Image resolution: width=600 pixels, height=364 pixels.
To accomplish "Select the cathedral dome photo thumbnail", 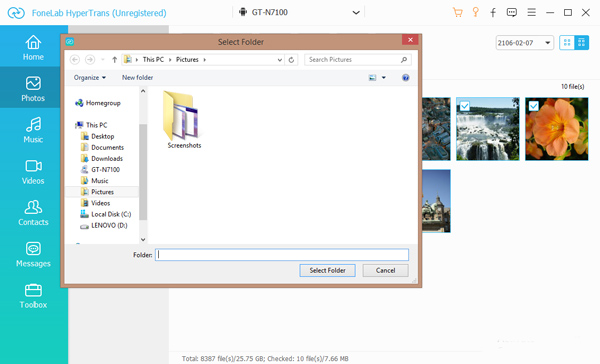I will [436, 201].
